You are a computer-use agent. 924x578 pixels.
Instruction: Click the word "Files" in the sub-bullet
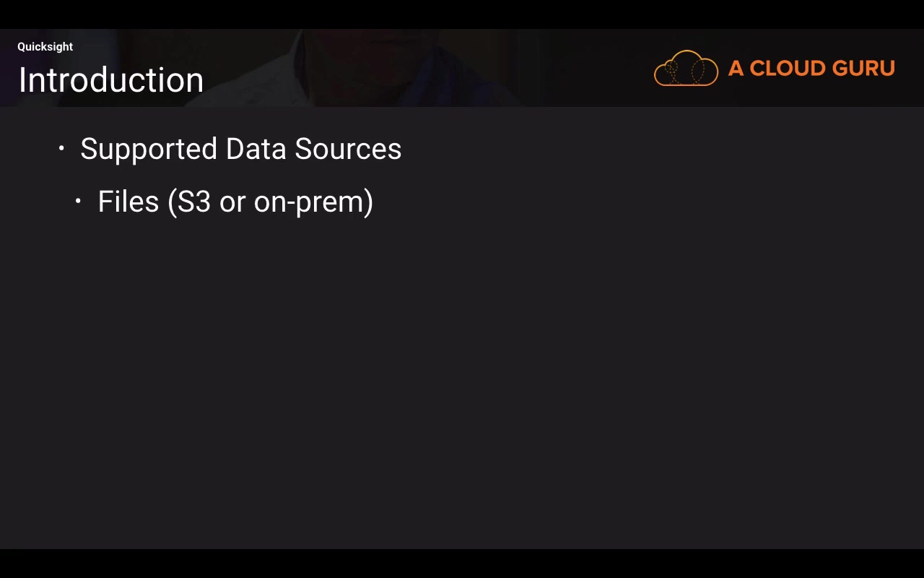click(x=128, y=202)
